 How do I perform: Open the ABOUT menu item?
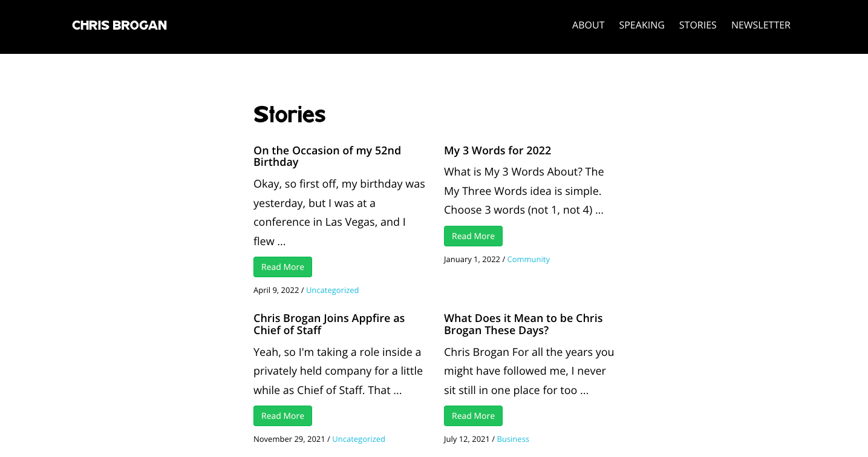(589, 25)
